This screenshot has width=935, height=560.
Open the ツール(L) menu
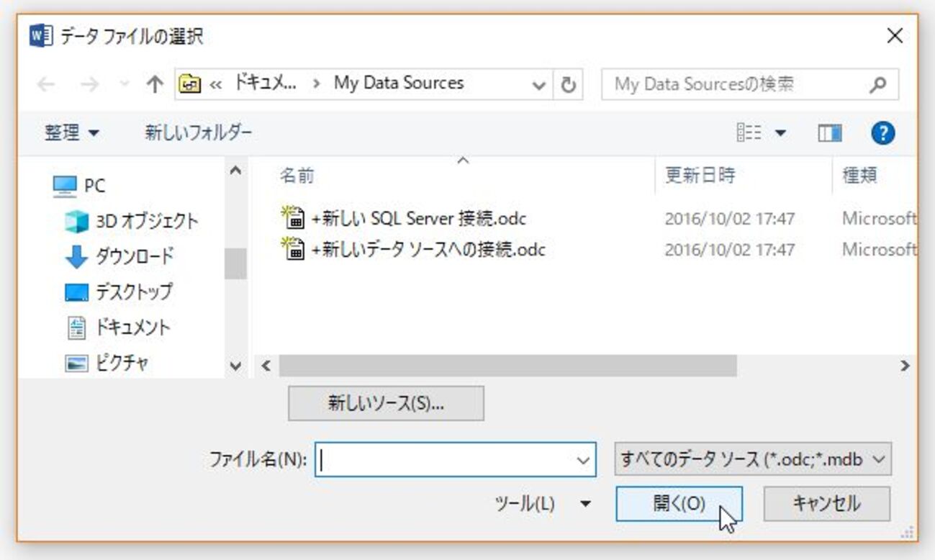pyautogui.click(x=543, y=504)
